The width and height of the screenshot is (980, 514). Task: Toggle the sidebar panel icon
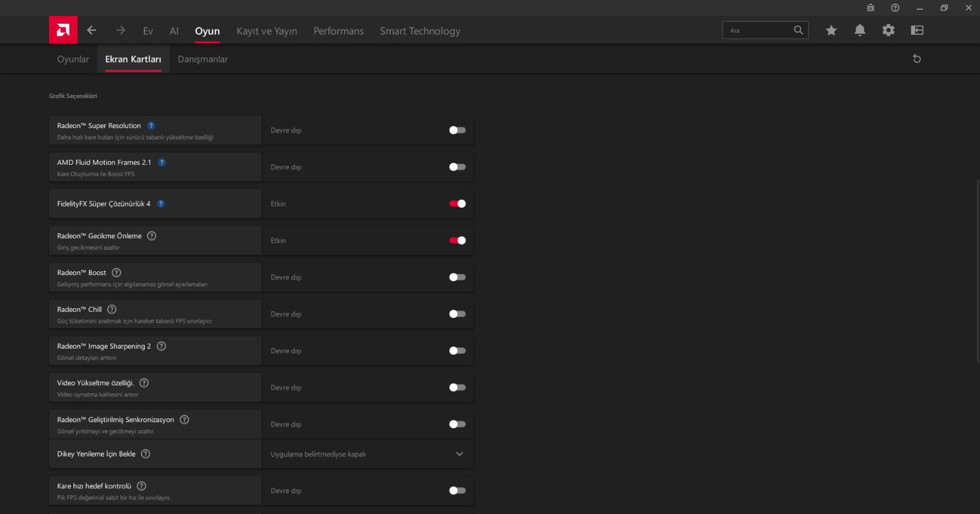(x=917, y=30)
